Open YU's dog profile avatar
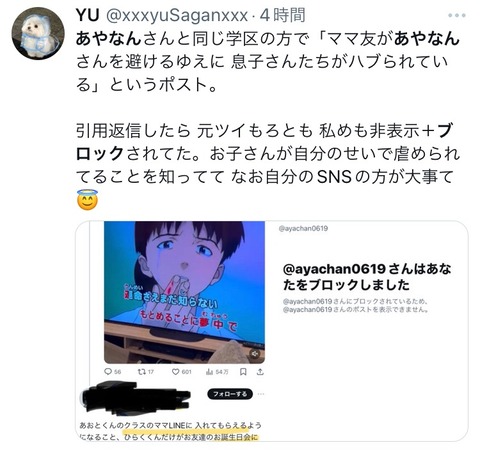Image resolution: width=480 pixels, height=452 pixels. (x=38, y=33)
